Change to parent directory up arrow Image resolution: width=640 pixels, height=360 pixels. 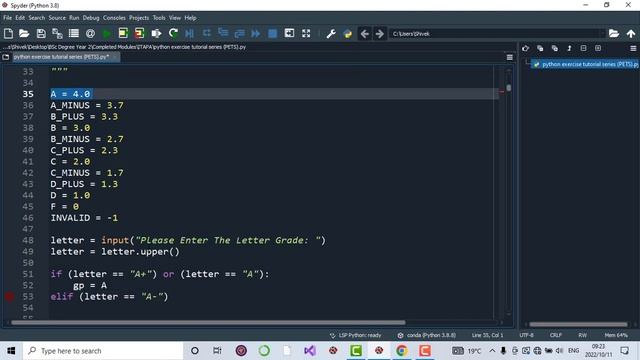click(631, 33)
